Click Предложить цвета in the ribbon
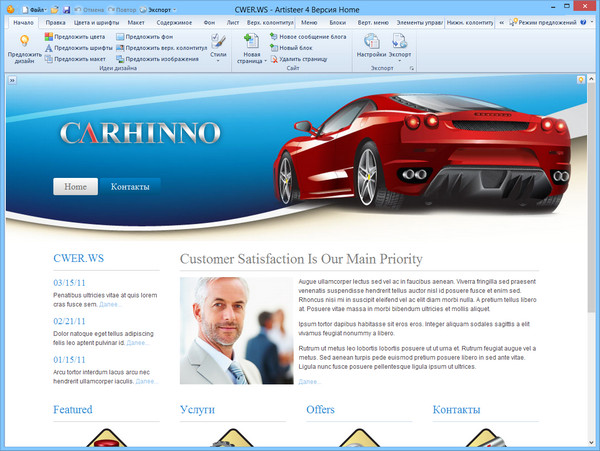This screenshot has height=451, width=600. pyautogui.click(x=79, y=37)
